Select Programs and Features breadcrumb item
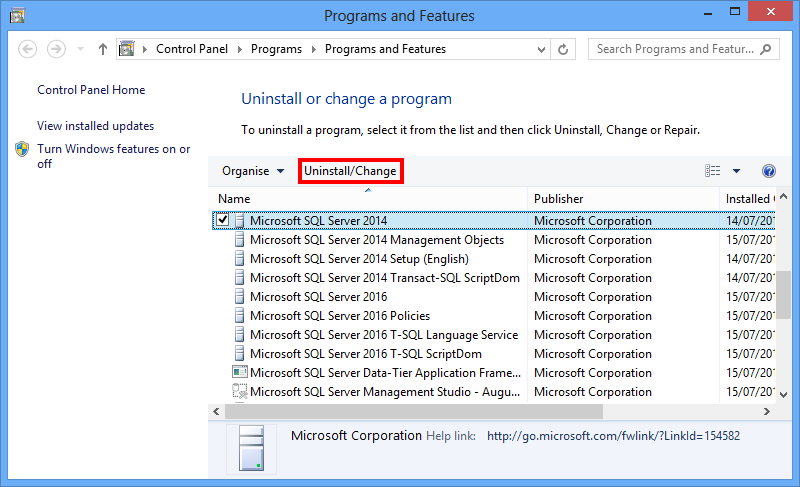The height and width of the screenshot is (487, 800). (x=385, y=49)
